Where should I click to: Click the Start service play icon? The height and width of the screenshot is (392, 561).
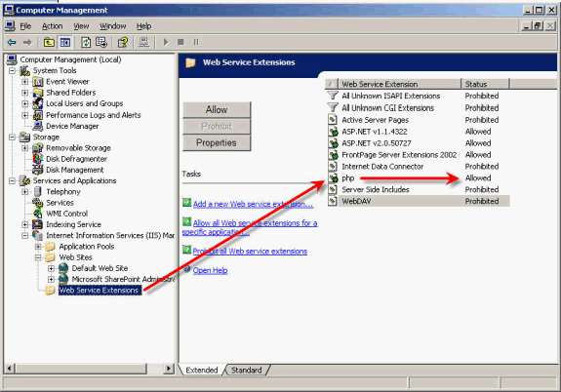[x=165, y=42]
